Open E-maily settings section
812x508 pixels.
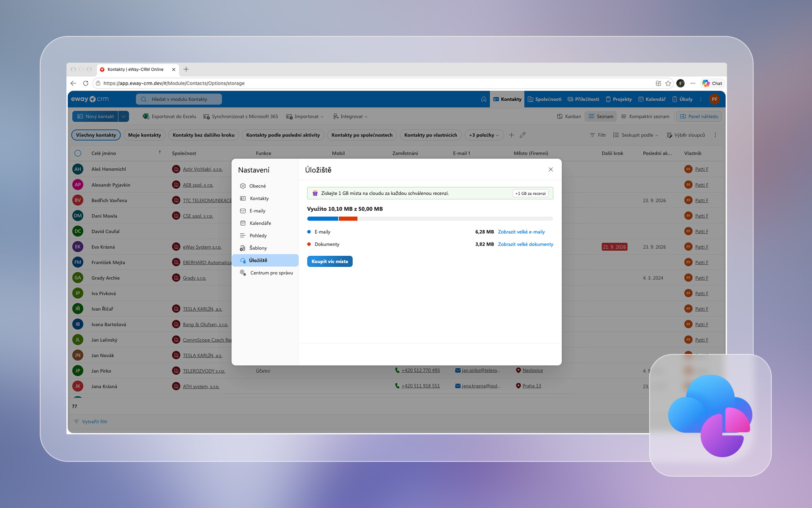coord(265,211)
